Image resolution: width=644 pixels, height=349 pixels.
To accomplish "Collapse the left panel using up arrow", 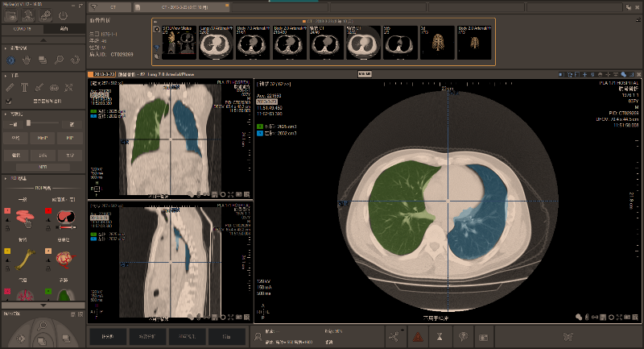I will [x=42, y=41].
